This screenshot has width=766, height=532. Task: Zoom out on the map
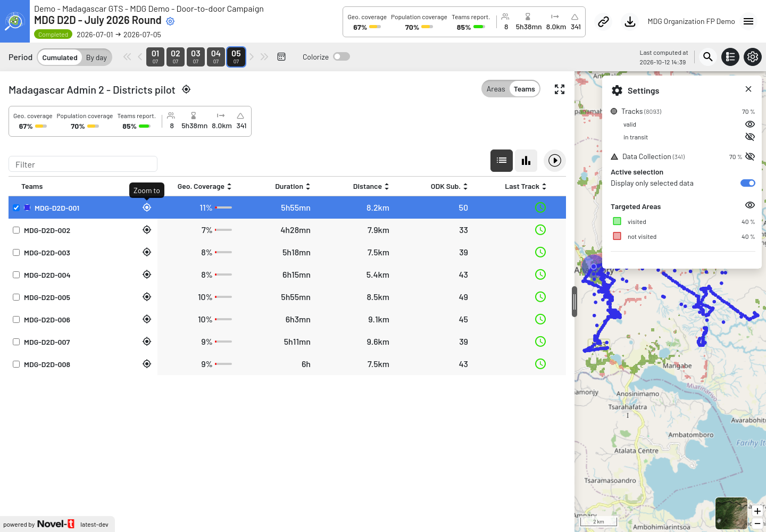click(757, 523)
